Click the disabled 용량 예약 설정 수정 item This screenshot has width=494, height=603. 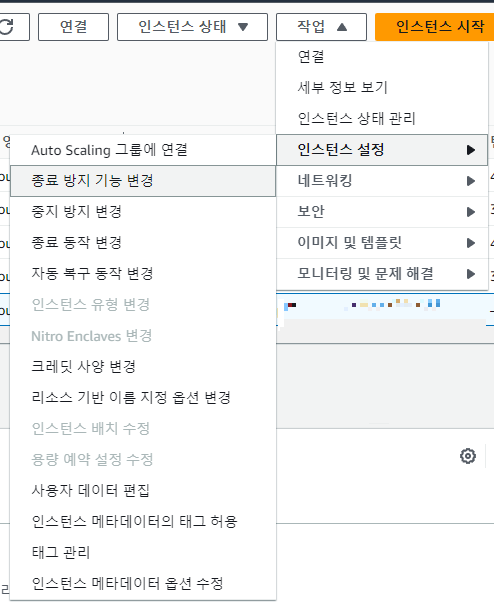143,460
